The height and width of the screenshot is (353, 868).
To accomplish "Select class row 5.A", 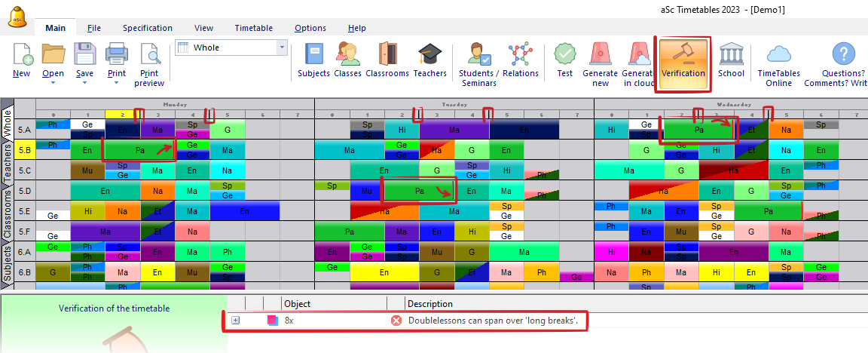I will [24, 129].
